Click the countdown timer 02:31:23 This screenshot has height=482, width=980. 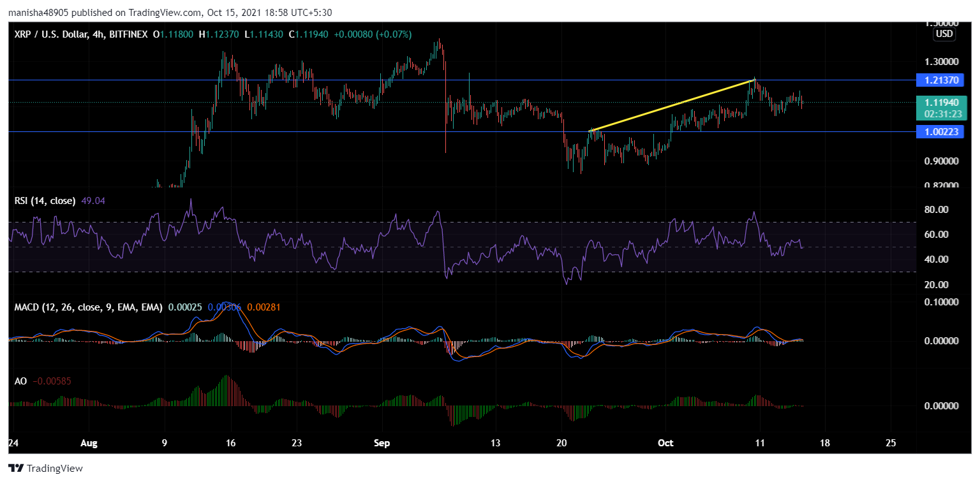click(x=942, y=114)
